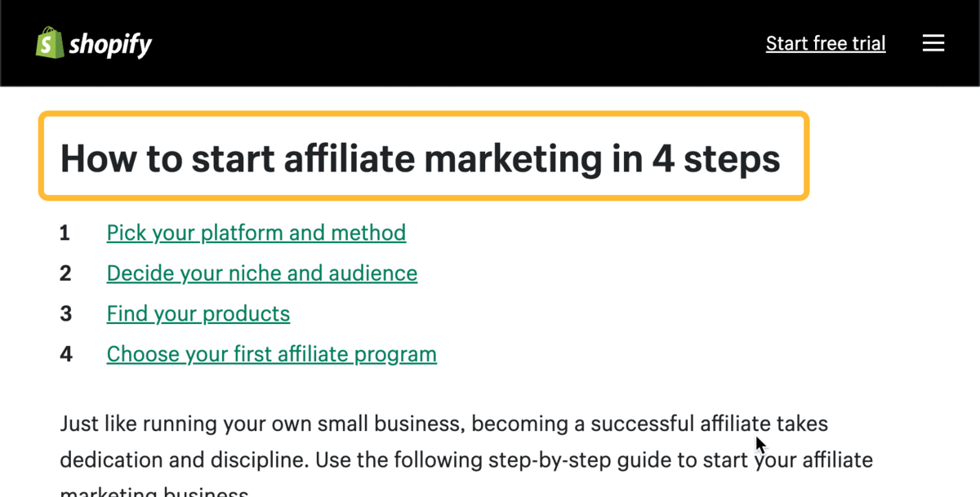Expand the navigation via the hamburger toggle
Screen dimensions: 980x497
pyautogui.click(x=933, y=42)
